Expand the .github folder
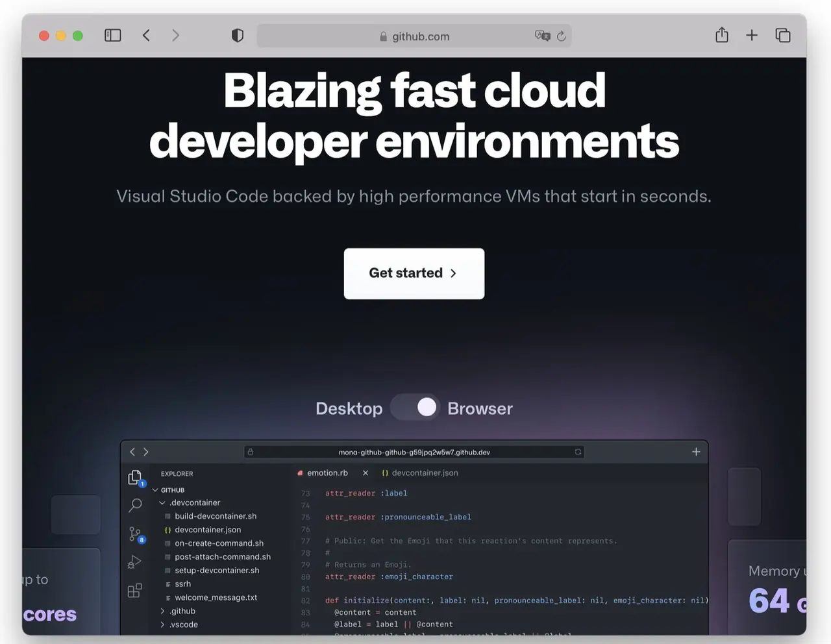 (162, 610)
